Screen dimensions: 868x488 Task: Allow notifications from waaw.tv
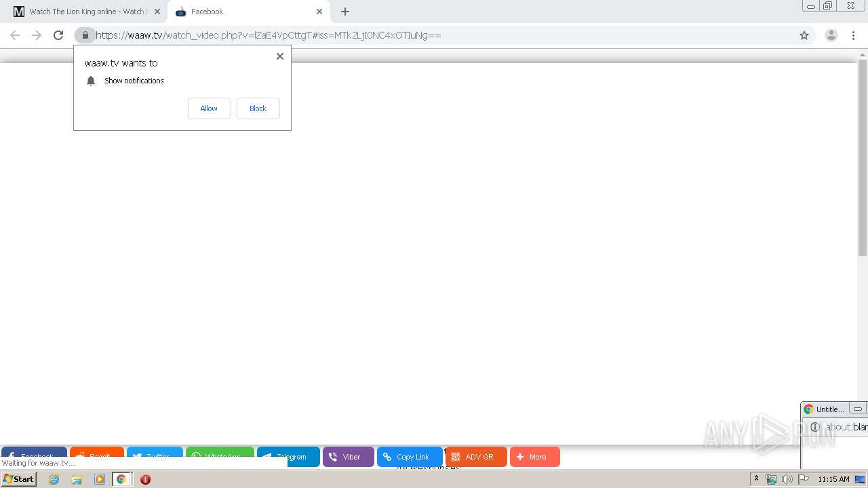[209, 108]
